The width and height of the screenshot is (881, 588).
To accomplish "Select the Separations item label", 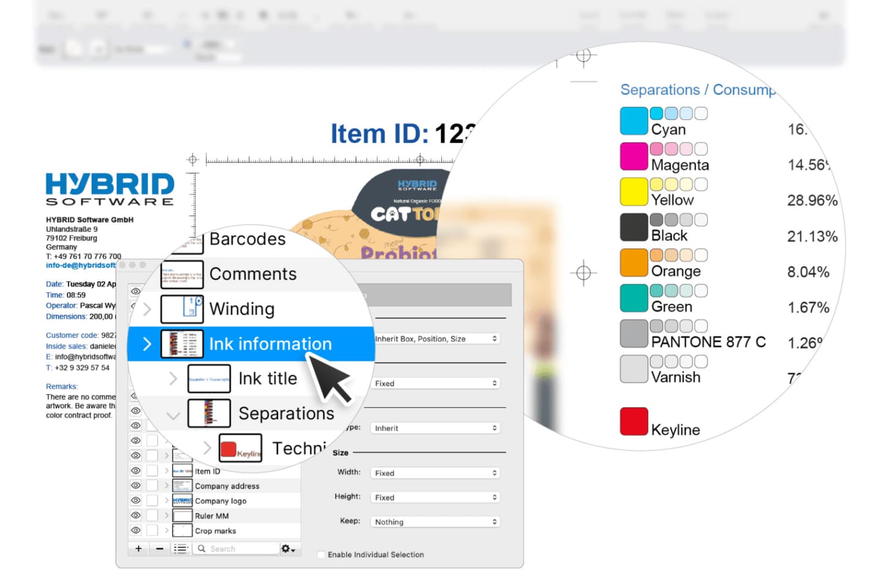I will [x=286, y=414].
